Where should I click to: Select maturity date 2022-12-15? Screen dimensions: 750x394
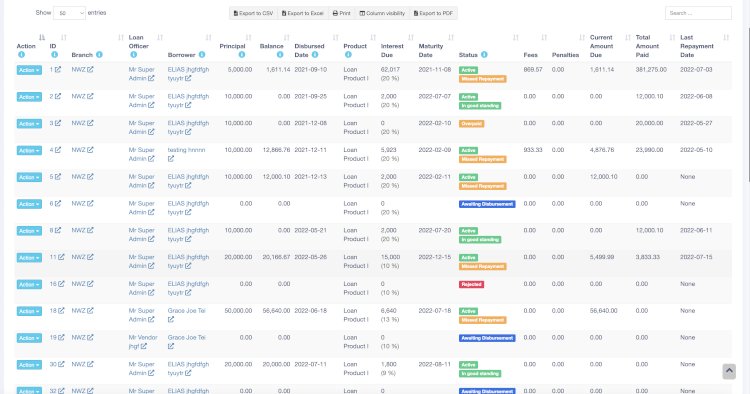pos(435,257)
